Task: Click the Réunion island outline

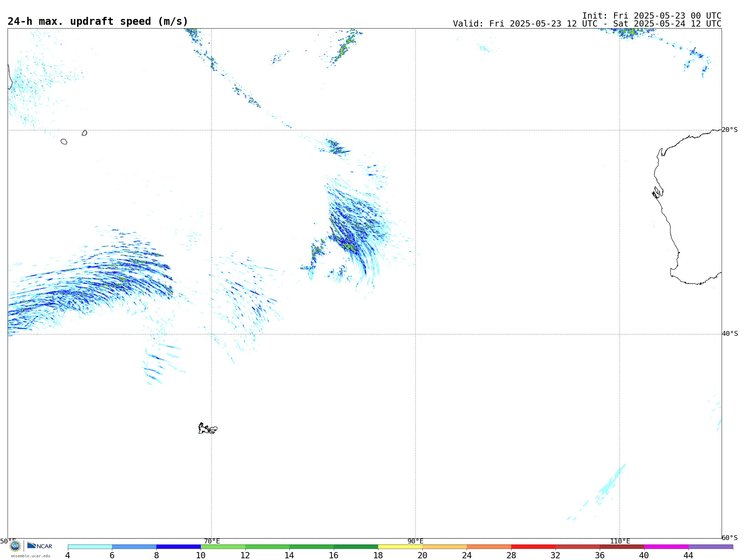Action: 64,142
